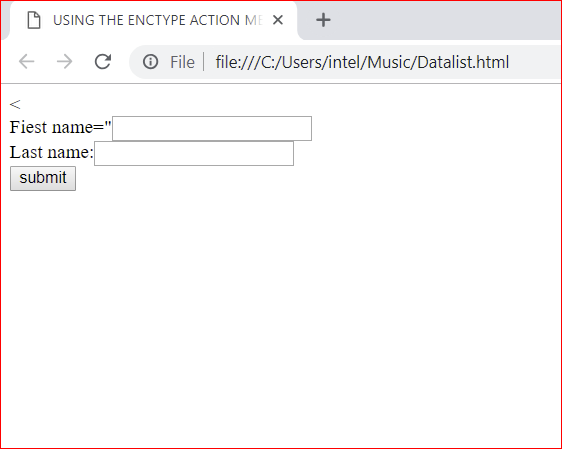Click the address bar URL Datalist.html
This screenshot has width=562, height=449.
click(362, 62)
